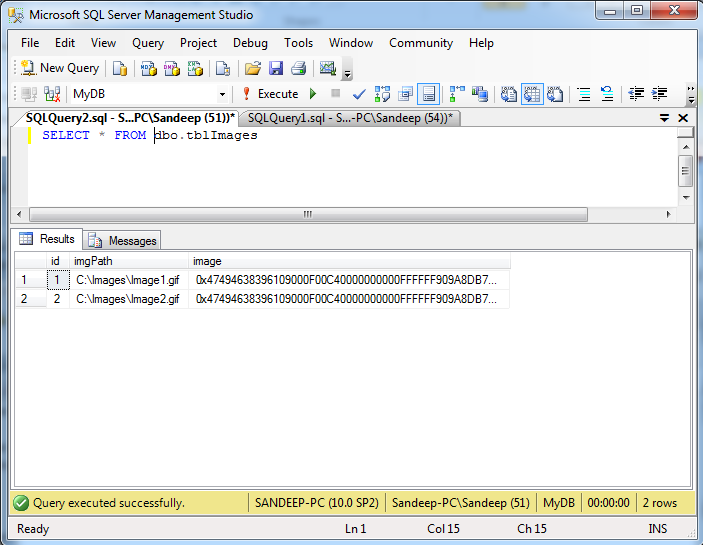Image resolution: width=703 pixels, height=545 pixels.
Task: Open the Edit menu
Action: coord(65,43)
